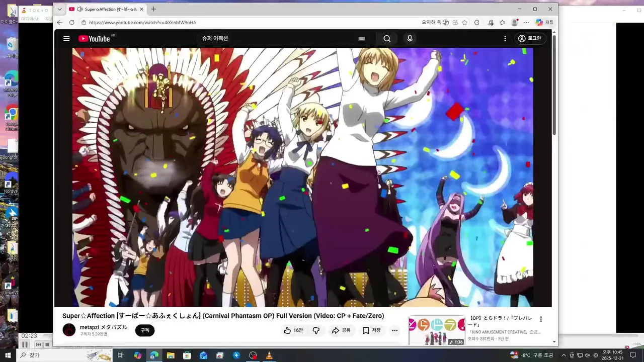Click the video title Super☆Affection text
644x362 pixels.
(x=223, y=316)
